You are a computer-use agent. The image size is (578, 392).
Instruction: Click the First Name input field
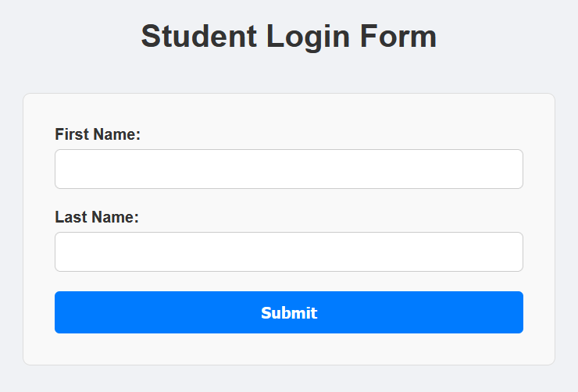(288, 169)
